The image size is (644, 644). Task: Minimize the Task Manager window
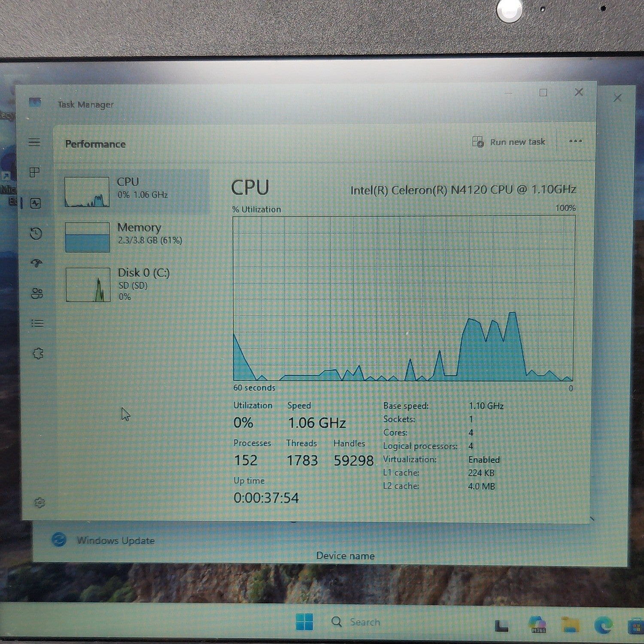(x=508, y=93)
